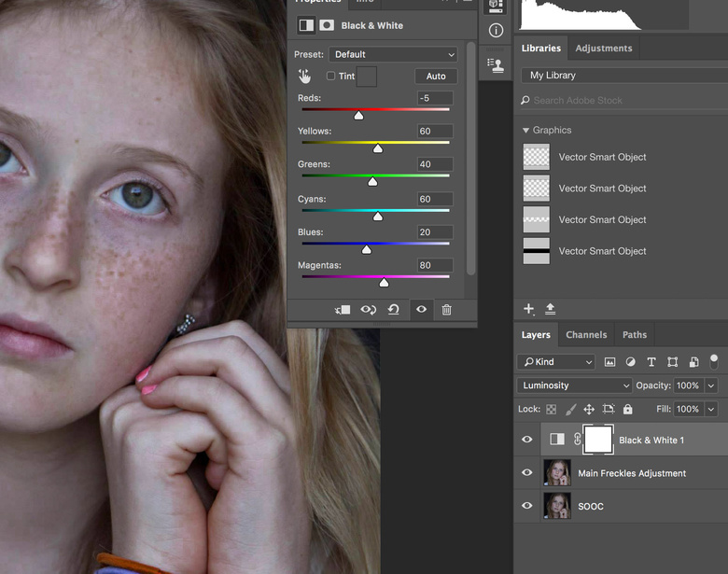Click the Black & White adjustment icon in Properties
Image resolution: width=728 pixels, height=574 pixels.
[306, 25]
